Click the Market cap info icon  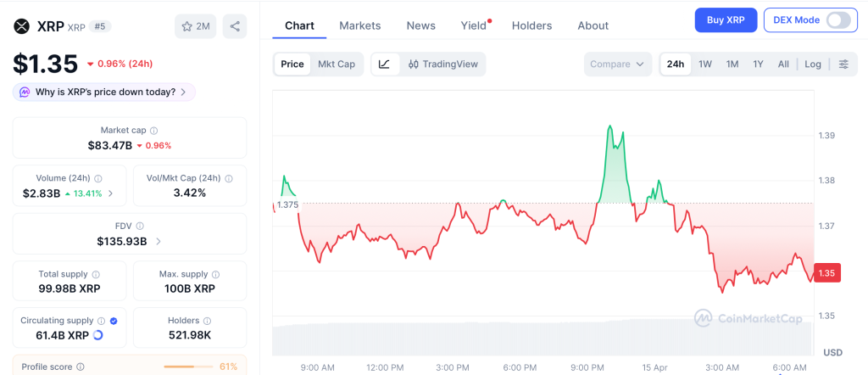(x=153, y=131)
